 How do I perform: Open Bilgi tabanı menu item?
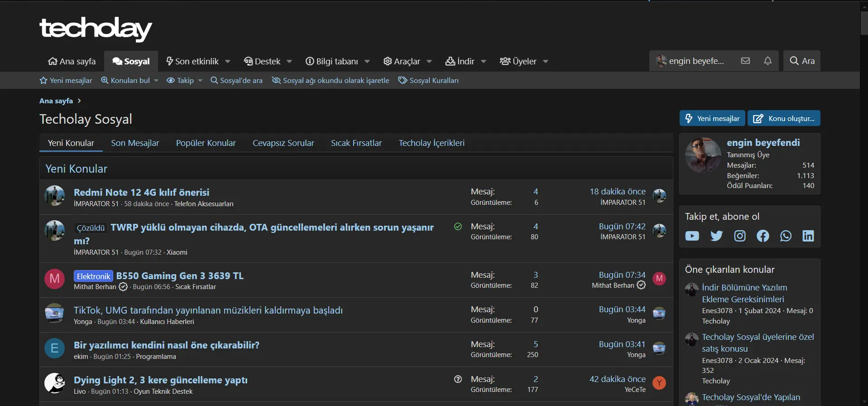click(x=332, y=61)
